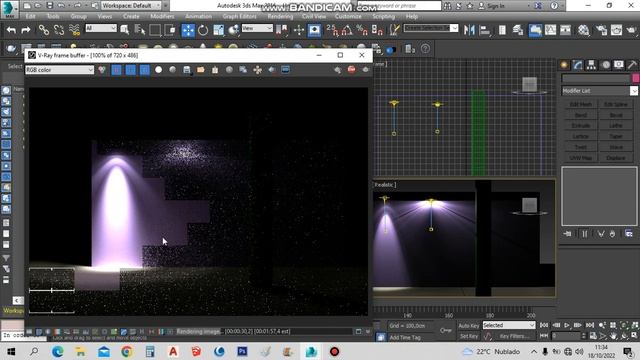Toggle the Set Key button

tap(469, 336)
